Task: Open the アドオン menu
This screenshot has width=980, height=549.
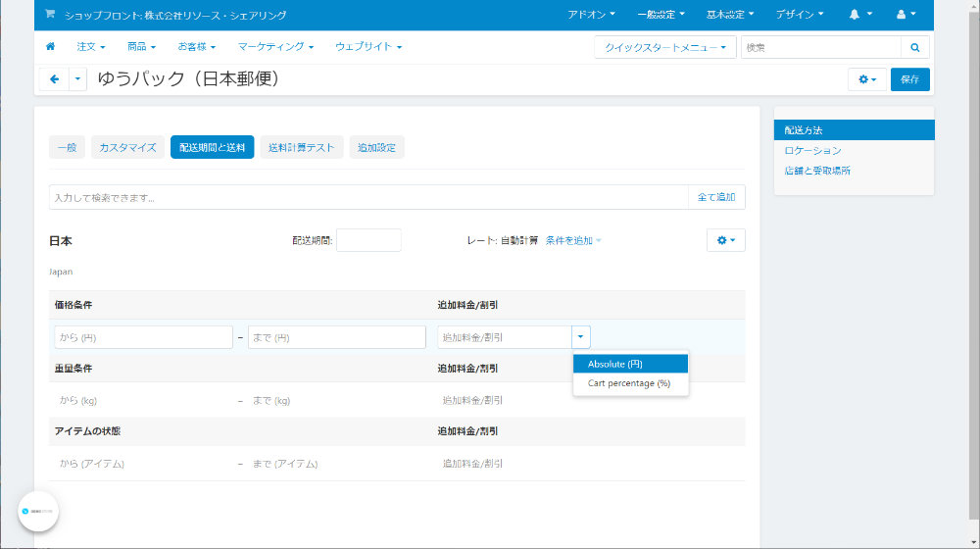Action: click(591, 15)
